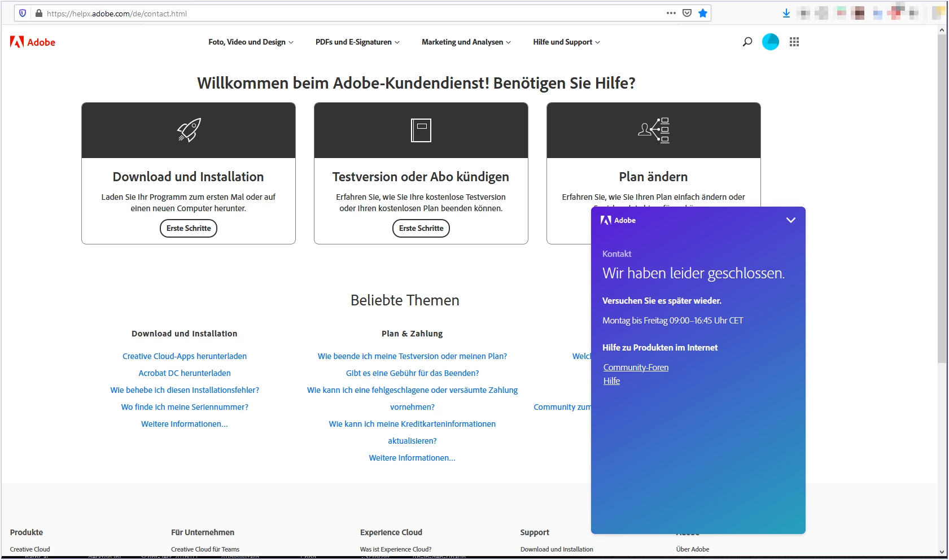Viewport: 949px width, 560px height.
Task: Click the scrollbar down arrow
Action: [x=942, y=552]
